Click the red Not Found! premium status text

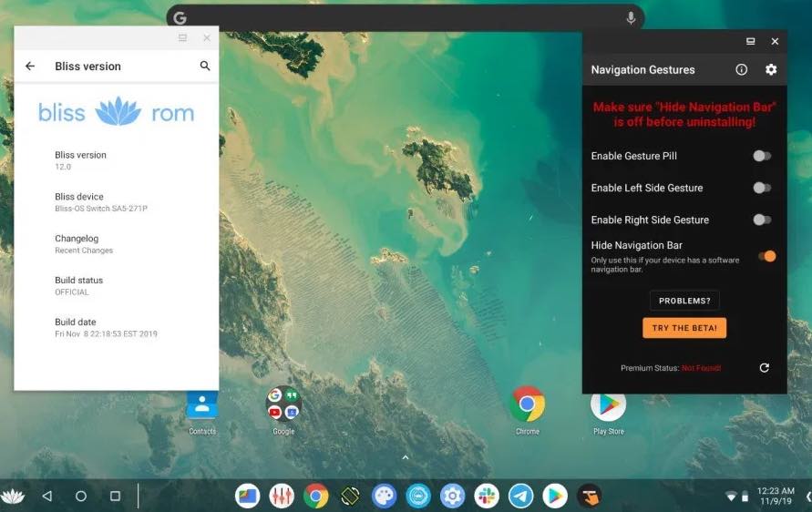(701, 368)
